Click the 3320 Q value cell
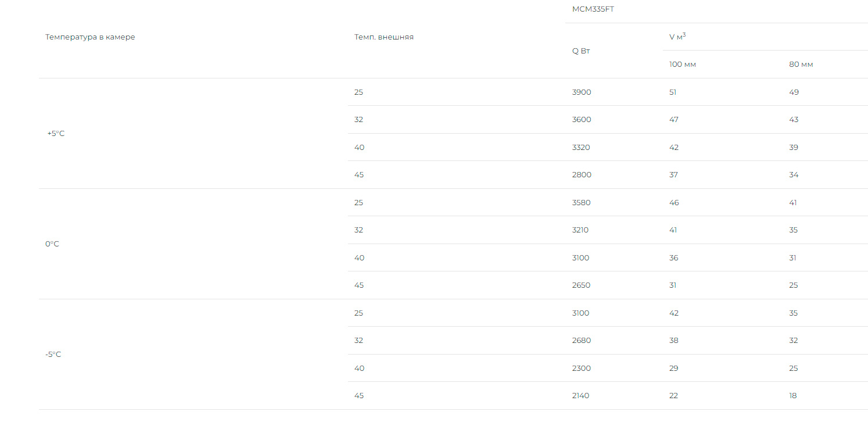 [x=581, y=148]
